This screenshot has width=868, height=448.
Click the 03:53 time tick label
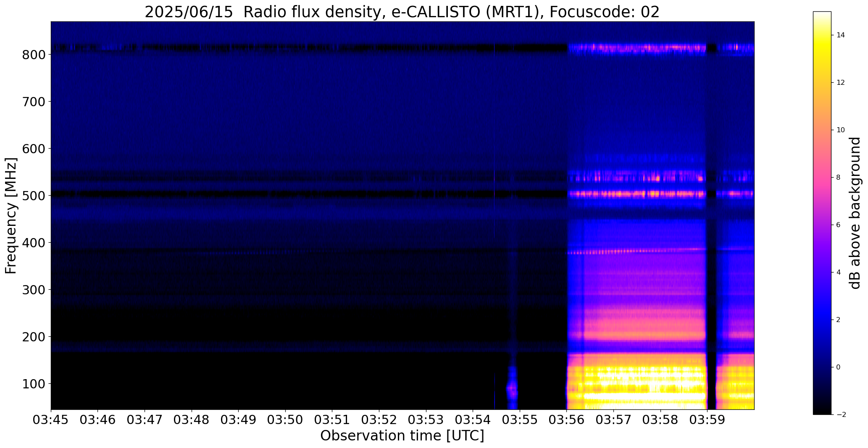click(x=426, y=420)
